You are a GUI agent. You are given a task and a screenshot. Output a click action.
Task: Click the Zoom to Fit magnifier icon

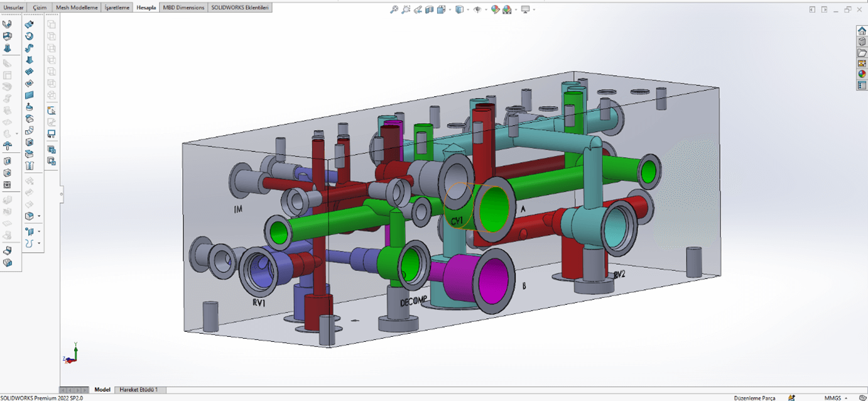[394, 9]
